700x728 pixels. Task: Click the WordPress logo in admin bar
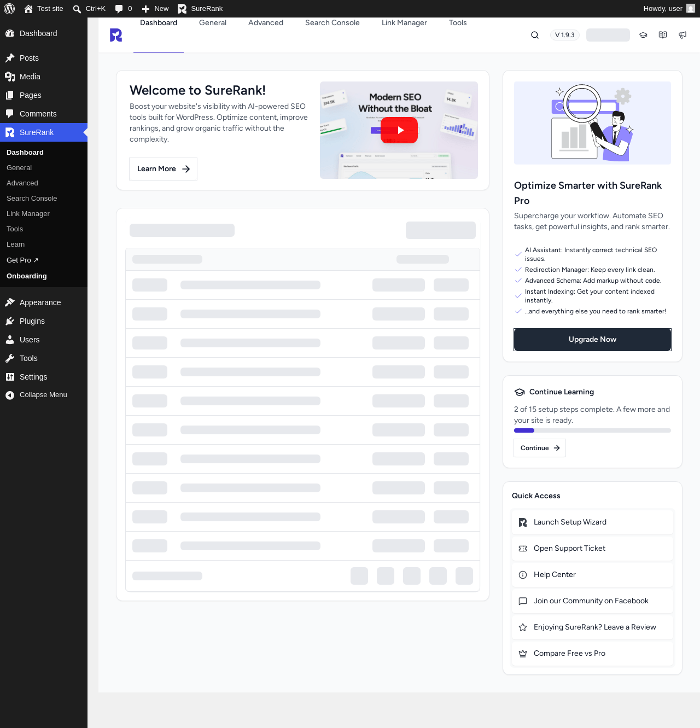click(9, 9)
